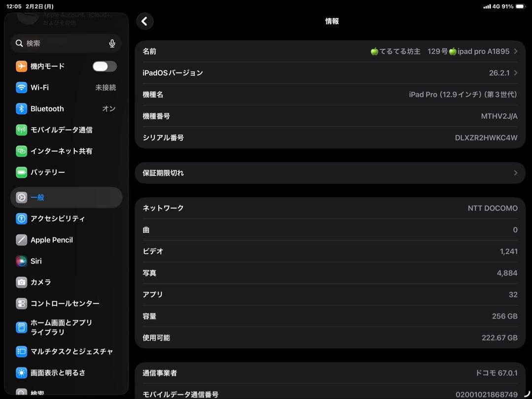The image size is (532, 399).
Task: Open モバイルデータ通信 via its green antenna icon
Action: click(x=22, y=130)
